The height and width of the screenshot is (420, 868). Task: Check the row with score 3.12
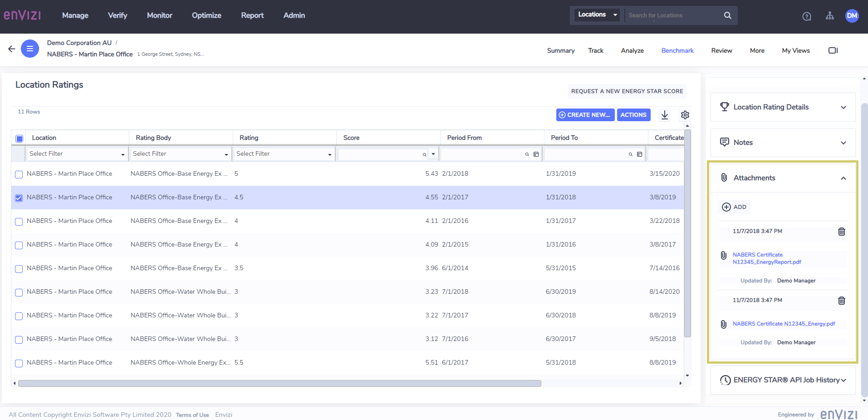coord(19,340)
